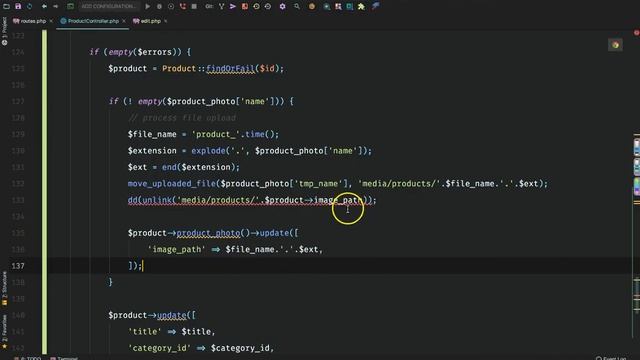The image size is (640, 360).
Task: Click the Show History clock icon
Action: point(256,6)
